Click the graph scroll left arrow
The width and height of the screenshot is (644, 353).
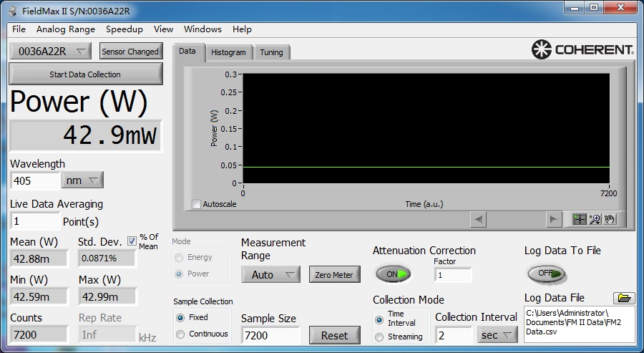click(479, 219)
